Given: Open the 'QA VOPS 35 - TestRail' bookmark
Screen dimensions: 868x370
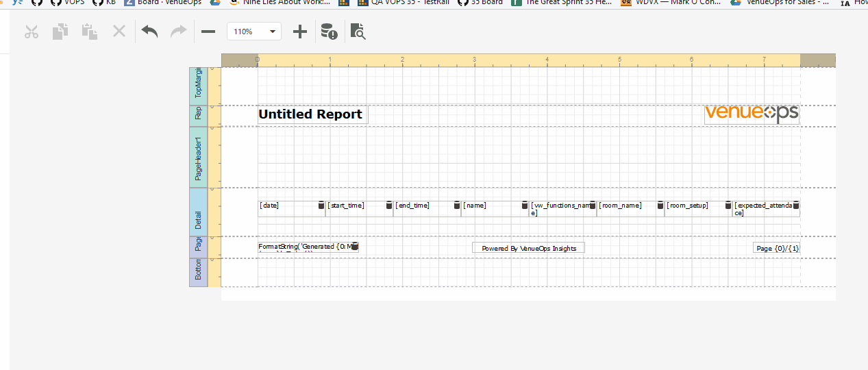Looking at the screenshot, I should coord(404,3).
